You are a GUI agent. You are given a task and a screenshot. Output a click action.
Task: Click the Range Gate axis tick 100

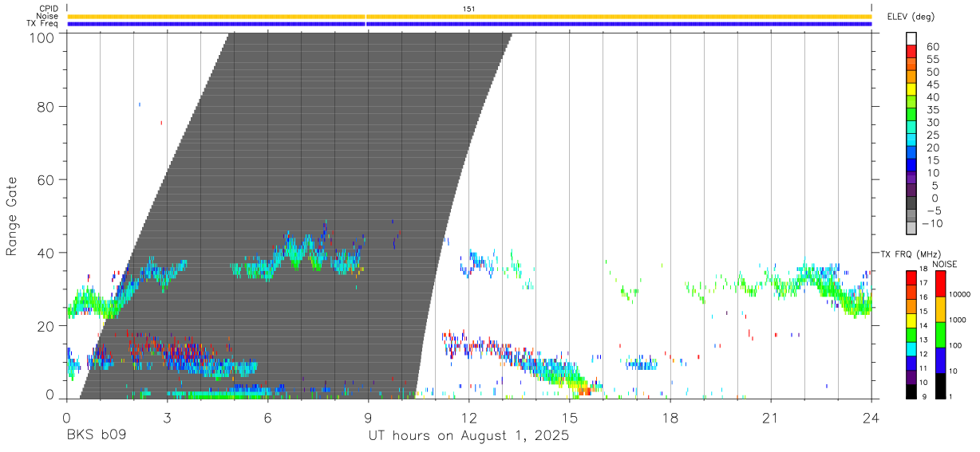point(41,37)
